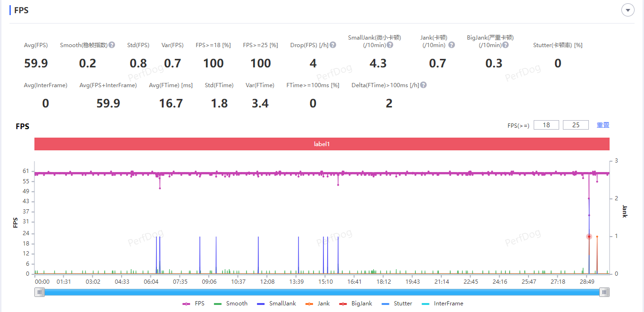644x312 pixels.
Task: Open the BigJank(严重卡顿) help question mark
Action: click(x=505, y=45)
